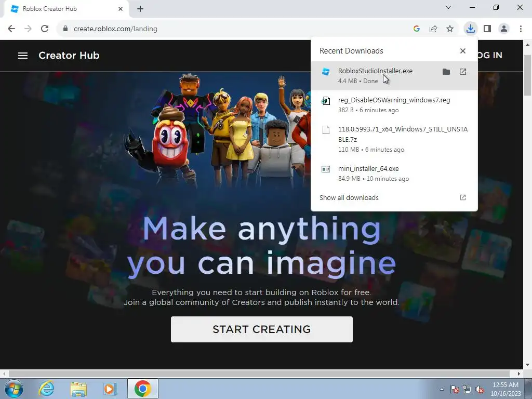This screenshot has width=532, height=399.
Task: Click the lock icon in address bar
Action: (65, 29)
